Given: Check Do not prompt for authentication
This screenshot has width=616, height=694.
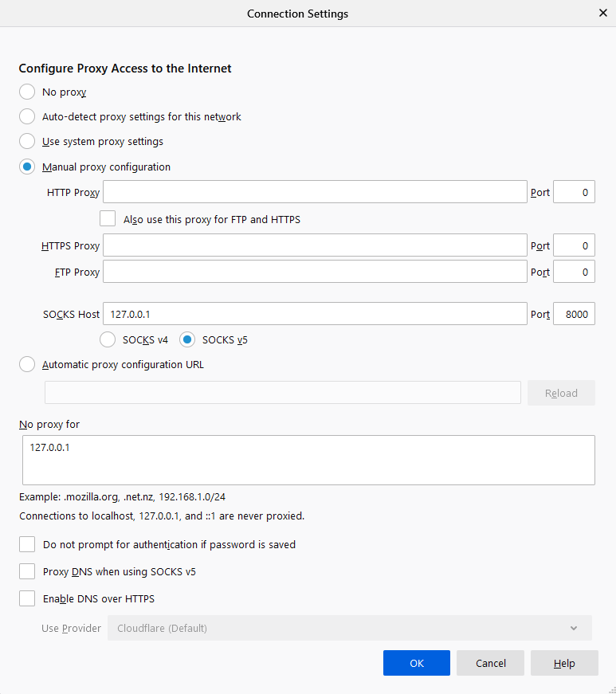Looking at the screenshot, I should (27, 545).
